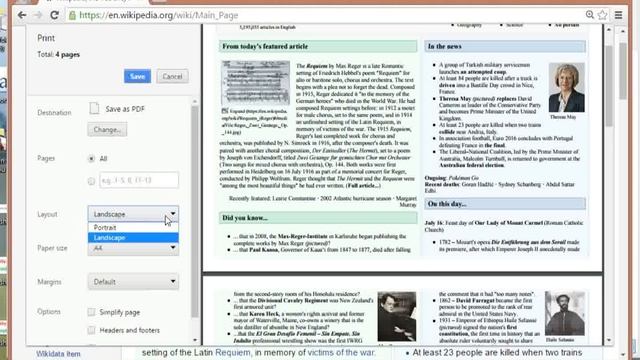Click the In the news heading

pyautogui.click(x=444, y=47)
